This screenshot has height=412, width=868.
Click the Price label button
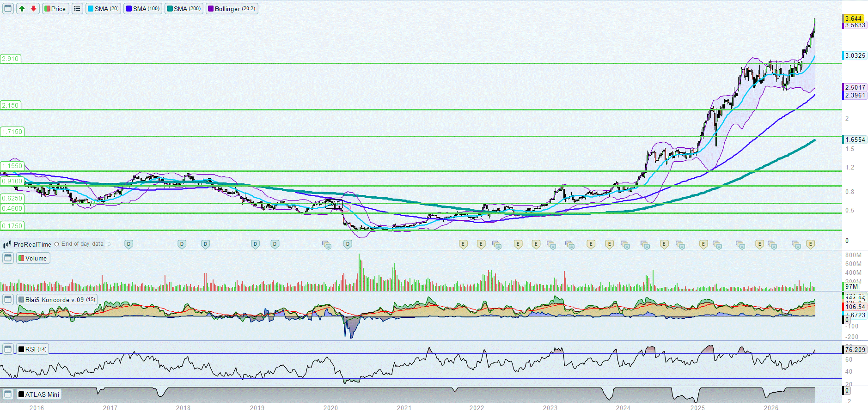(55, 8)
